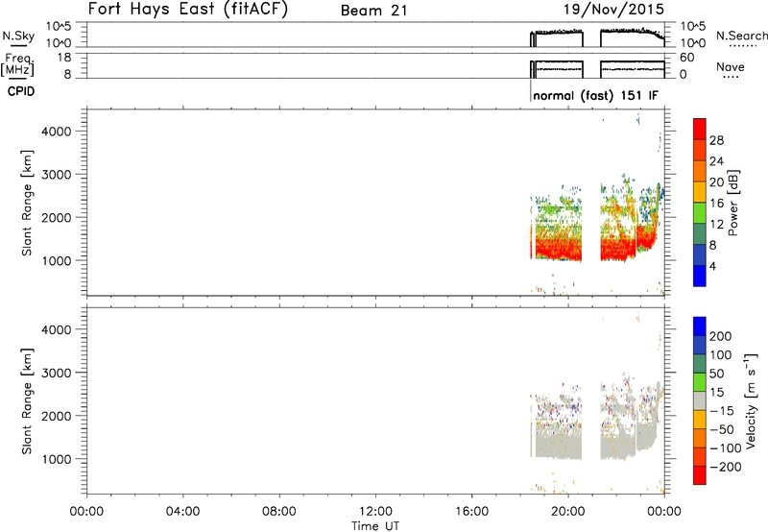Click the "1000" tick in the power panel
This screenshot has height=532, width=768.
(56, 260)
